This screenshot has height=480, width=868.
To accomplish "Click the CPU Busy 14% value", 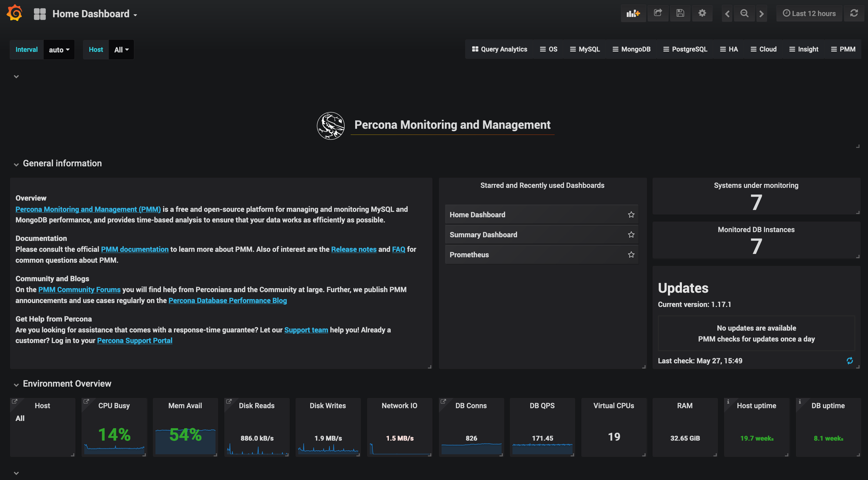I will click(114, 435).
